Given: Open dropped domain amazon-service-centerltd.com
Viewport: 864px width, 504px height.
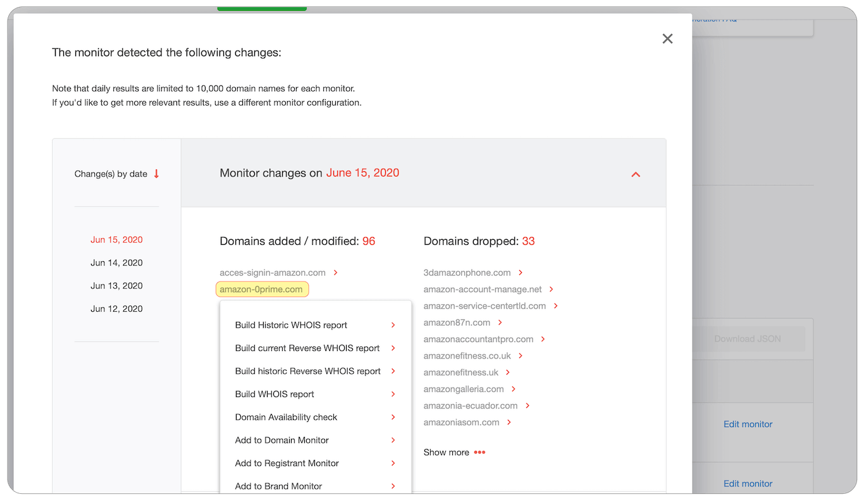Looking at the screenshot, I should point(484,306).
